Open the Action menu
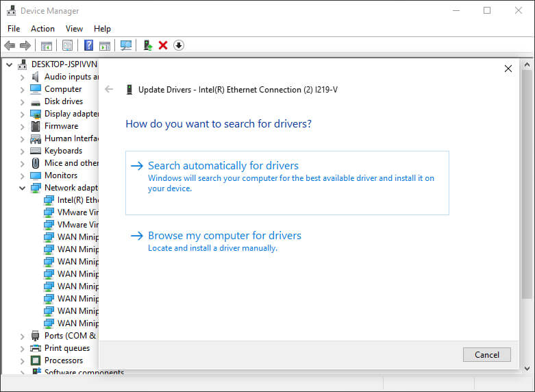The image size is (535, 392). (x=42, y=29)
